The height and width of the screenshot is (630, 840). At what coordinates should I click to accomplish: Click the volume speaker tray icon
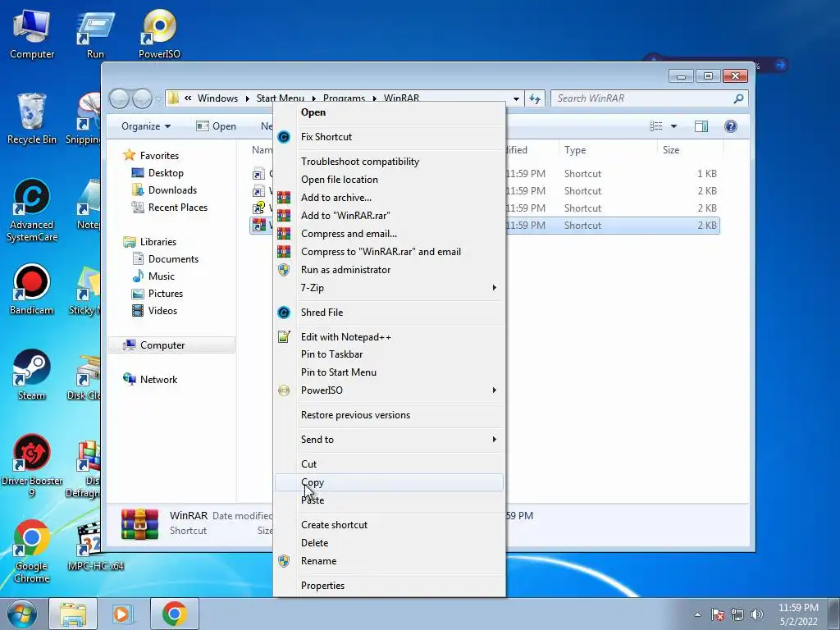[x=757, y=614]
